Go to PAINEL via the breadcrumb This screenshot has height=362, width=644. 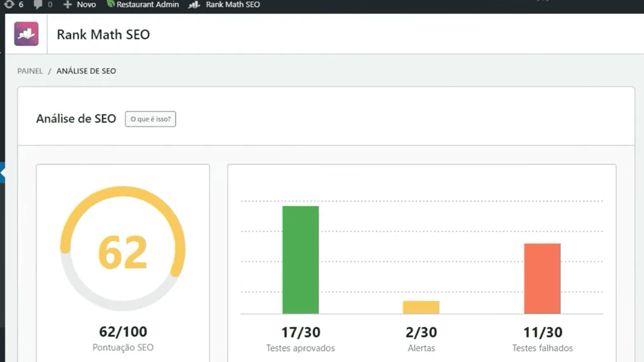(x=30, y=71)
